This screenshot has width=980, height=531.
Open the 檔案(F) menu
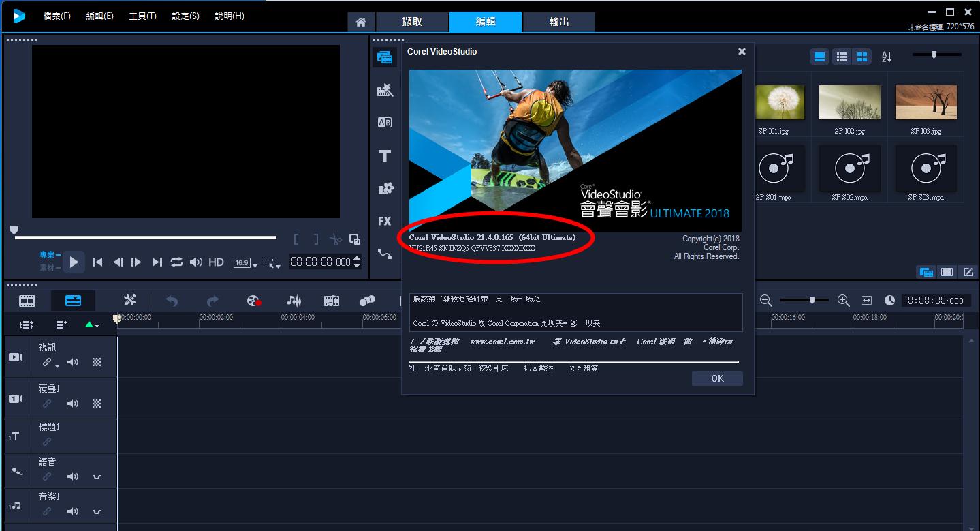tap(57, 16)
